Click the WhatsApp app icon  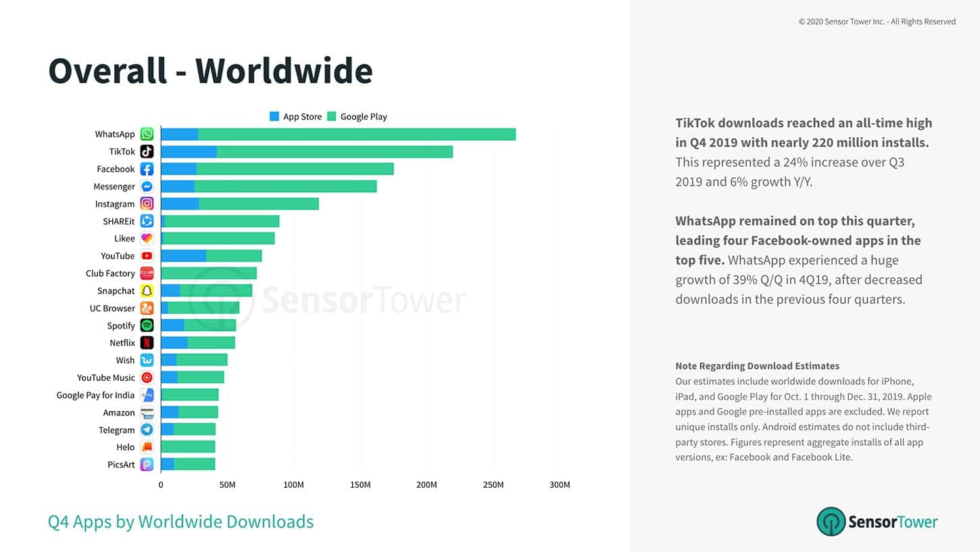tap(147, 133)
